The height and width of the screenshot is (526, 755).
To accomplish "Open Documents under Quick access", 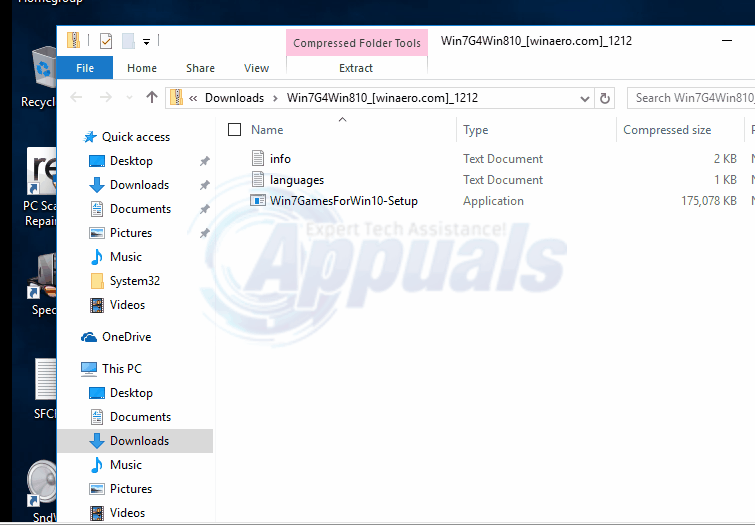I will (140, 209).
